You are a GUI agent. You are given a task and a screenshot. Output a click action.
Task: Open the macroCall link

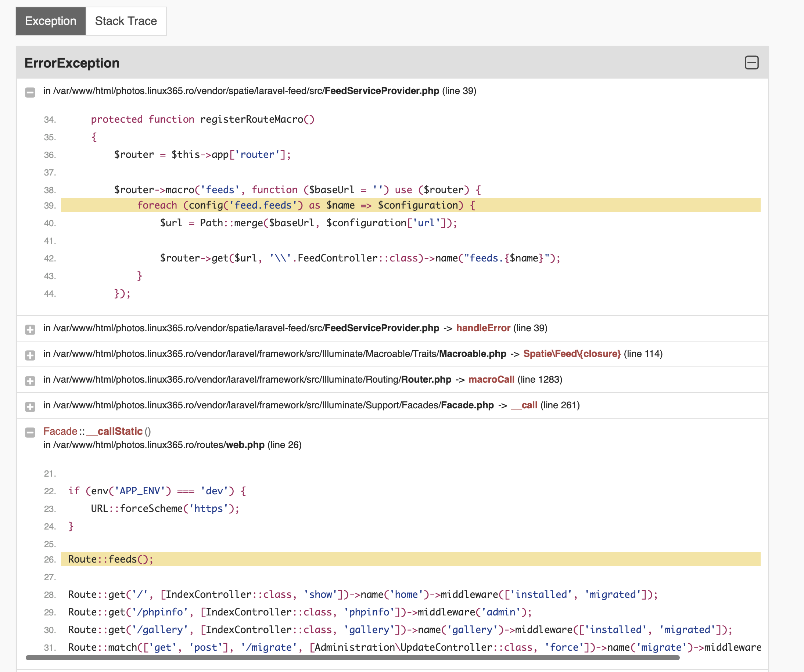click(491, 379)
